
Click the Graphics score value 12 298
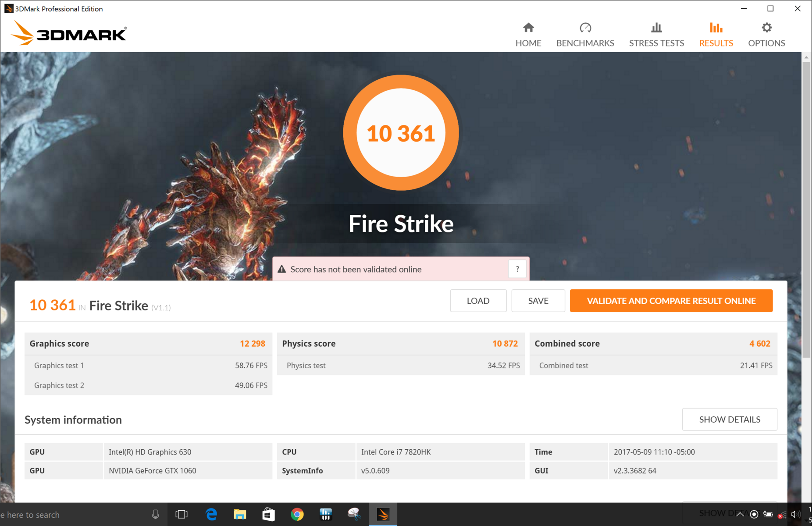tap(253, 344)
